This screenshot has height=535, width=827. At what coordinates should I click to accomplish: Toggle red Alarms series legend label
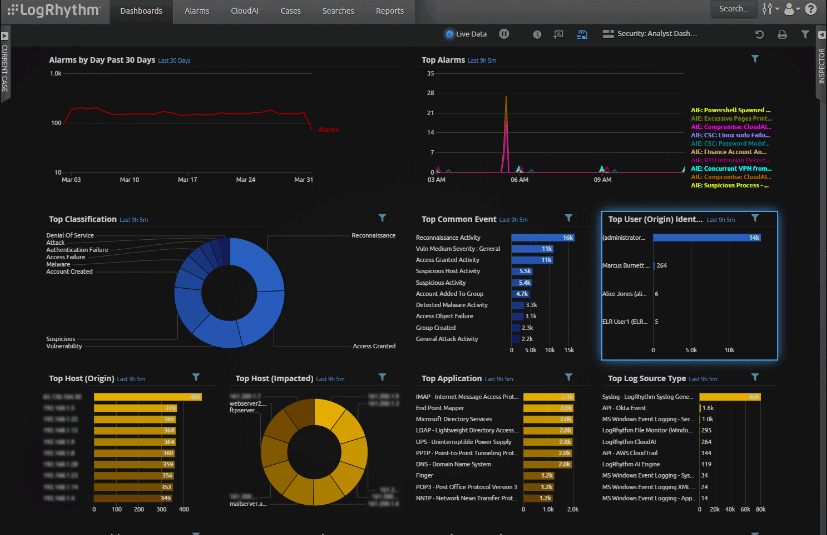(329, 130)
